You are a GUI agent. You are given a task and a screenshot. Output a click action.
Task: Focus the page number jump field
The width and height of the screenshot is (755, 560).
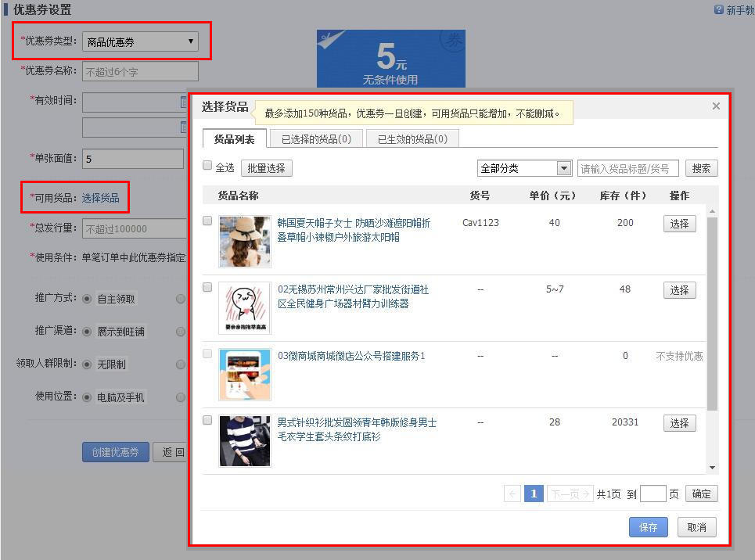653,494
